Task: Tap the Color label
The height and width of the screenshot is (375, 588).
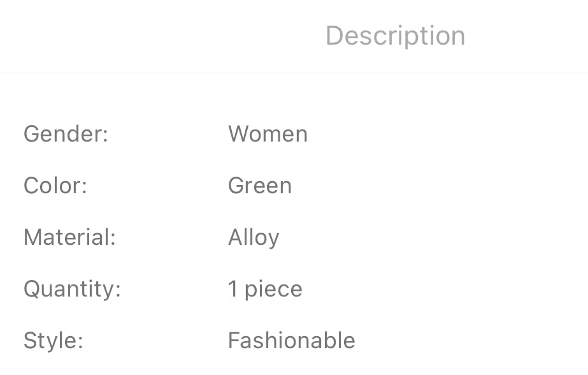Action: coord(55,186)
